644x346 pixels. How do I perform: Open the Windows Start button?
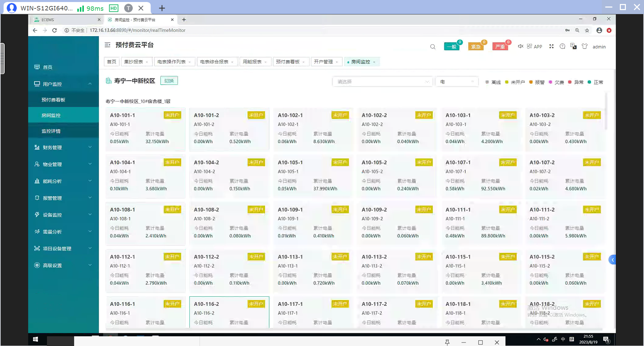(36, 339)
